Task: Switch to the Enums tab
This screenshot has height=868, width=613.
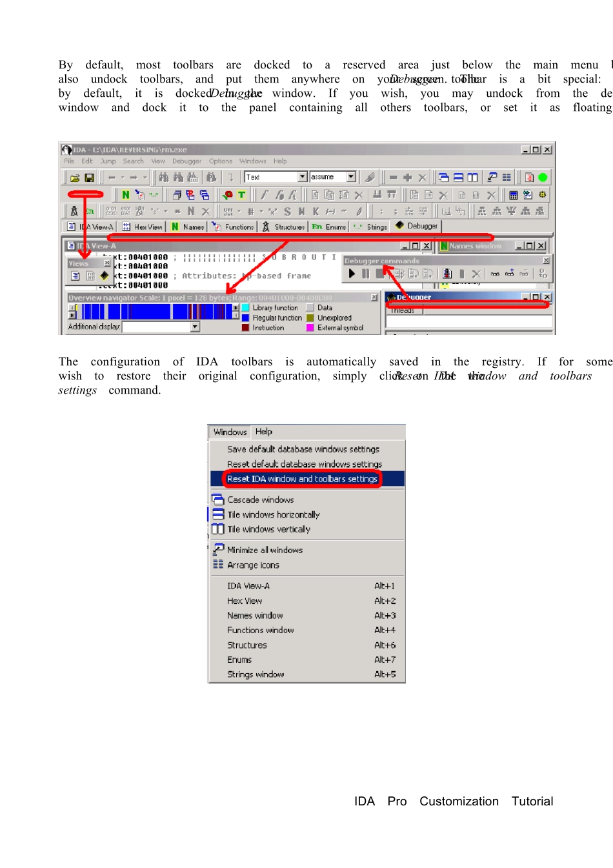Action: pos(329,227)
